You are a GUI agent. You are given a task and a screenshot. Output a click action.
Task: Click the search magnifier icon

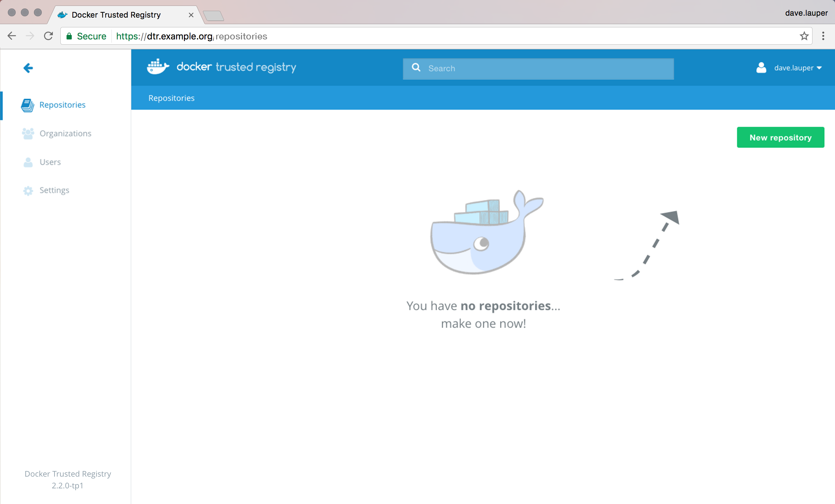[416, 68]
